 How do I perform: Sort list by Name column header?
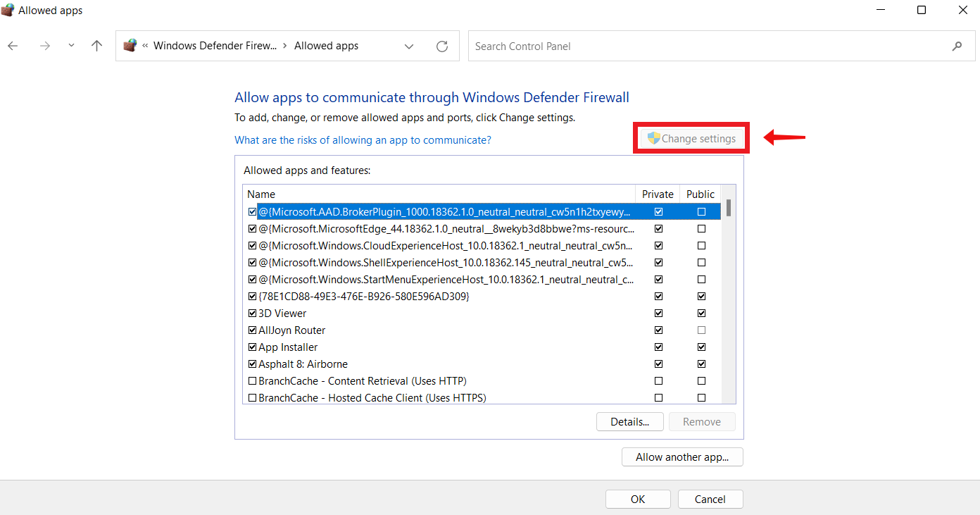[x=439, y=194]
